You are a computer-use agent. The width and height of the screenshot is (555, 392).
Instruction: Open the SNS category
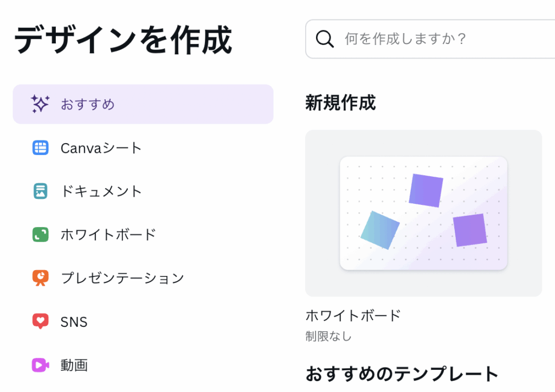74,322
